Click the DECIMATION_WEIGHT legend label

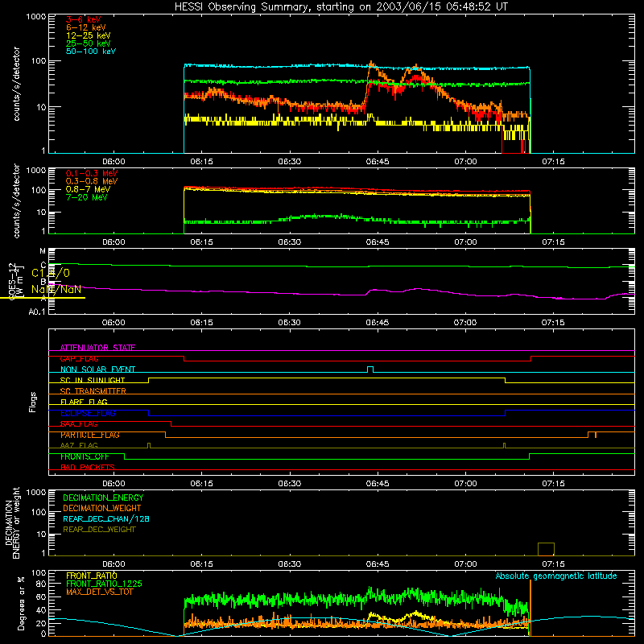coord(102,508)
